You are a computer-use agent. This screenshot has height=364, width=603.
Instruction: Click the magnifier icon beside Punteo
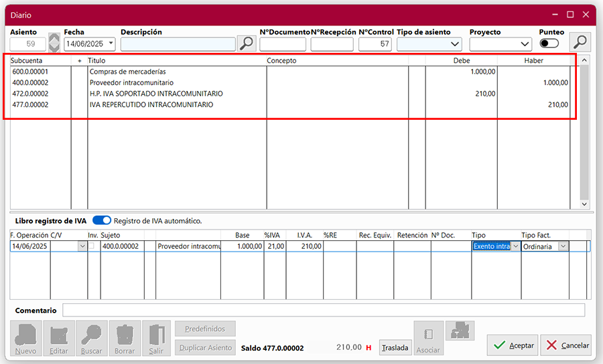click(580, 42)
